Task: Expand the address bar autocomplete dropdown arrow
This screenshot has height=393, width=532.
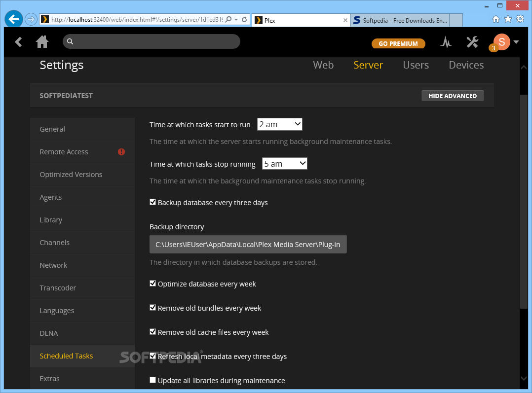Action: pos(236,19)
